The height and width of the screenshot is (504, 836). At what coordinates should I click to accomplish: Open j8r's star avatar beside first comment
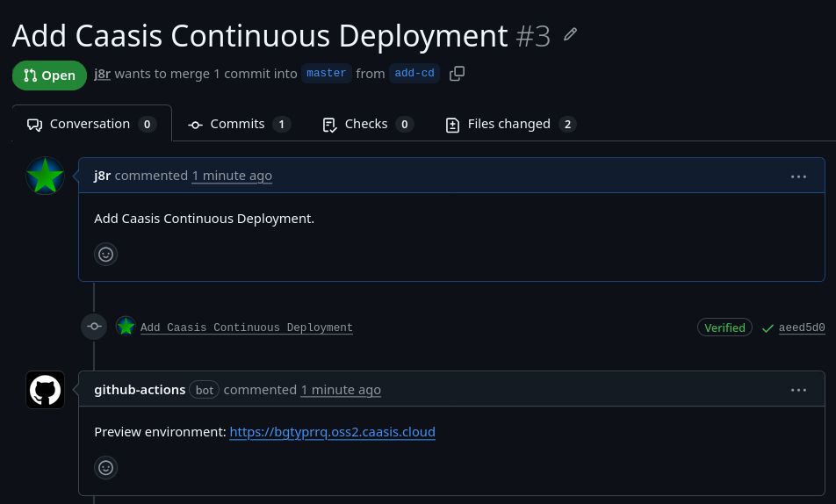coord(46,176)
